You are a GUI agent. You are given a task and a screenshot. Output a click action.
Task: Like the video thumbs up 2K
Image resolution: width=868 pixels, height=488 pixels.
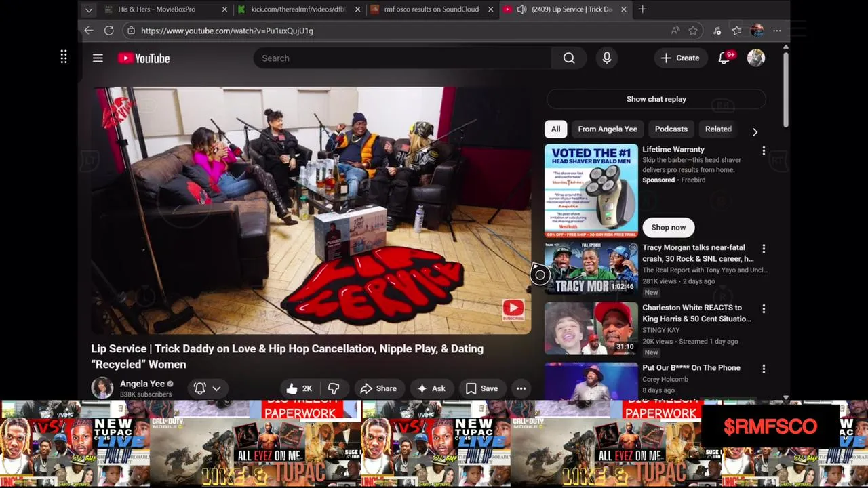[x=299, y=388]
